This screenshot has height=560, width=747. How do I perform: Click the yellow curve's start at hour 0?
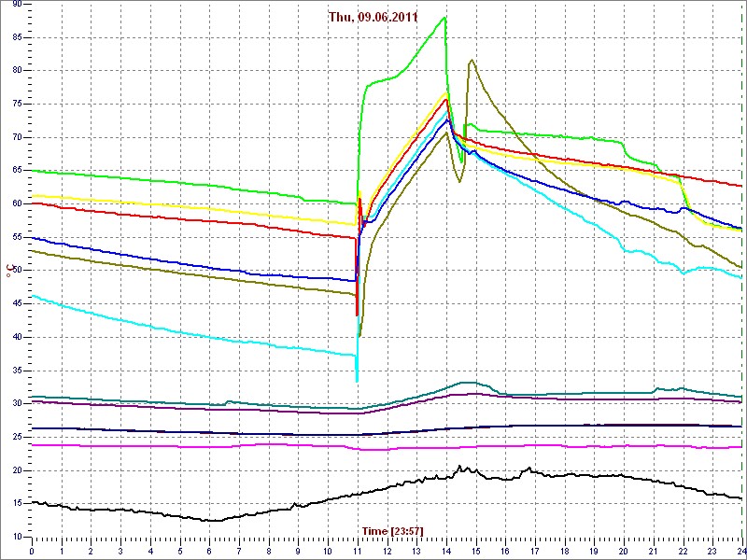[35, 195]
